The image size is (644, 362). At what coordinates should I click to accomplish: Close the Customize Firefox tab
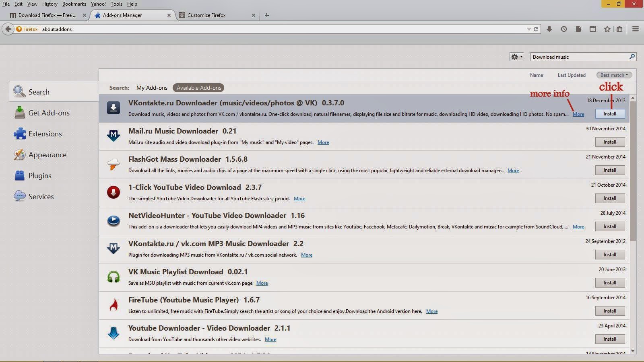(x=254, y=15)
